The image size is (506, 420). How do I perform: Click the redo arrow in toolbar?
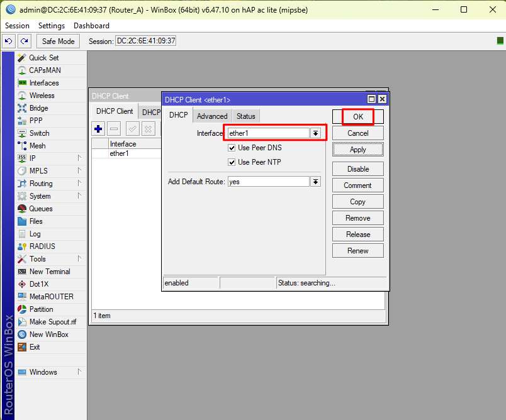(24, 41)
